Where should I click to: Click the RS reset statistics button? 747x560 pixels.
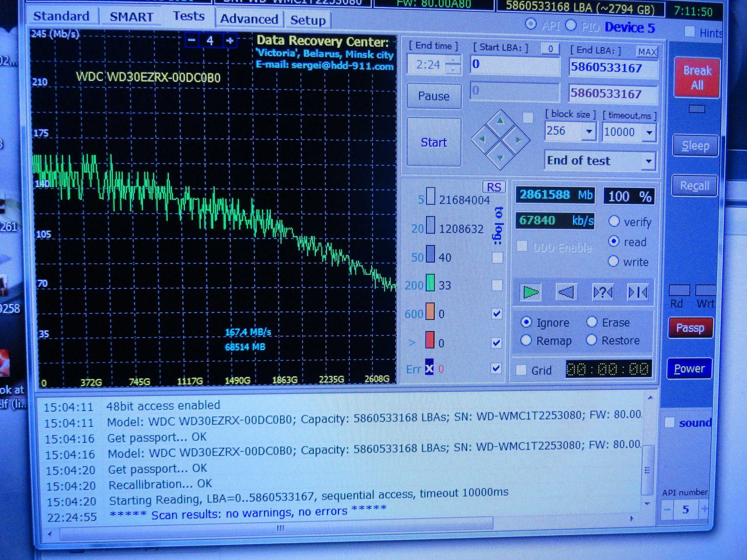tap(494, 187)
